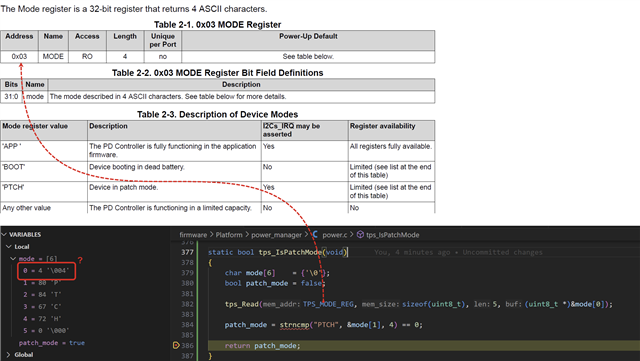The height and width of the screenshot is (361, 640).
Task: Collapse the VARIABLES section chevron
Action: [x=4, y=234]
